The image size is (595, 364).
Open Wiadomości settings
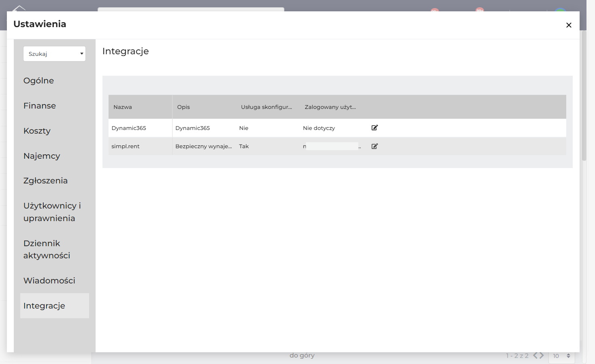49,281
